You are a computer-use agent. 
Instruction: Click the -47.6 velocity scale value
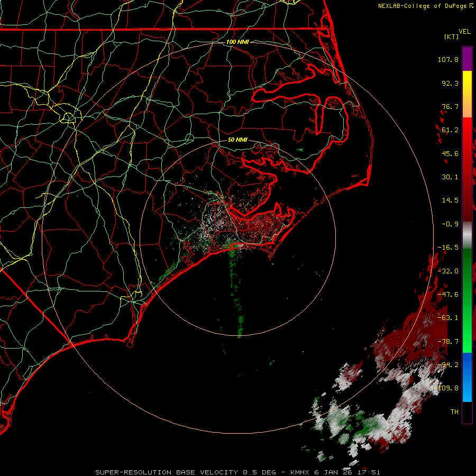click(448, 295)
